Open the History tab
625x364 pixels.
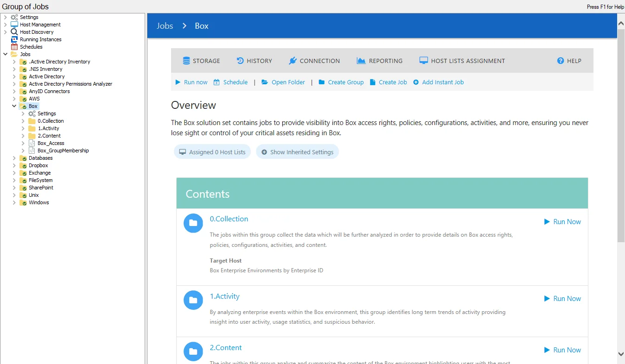pyautogui.click(x=254, y=61)
